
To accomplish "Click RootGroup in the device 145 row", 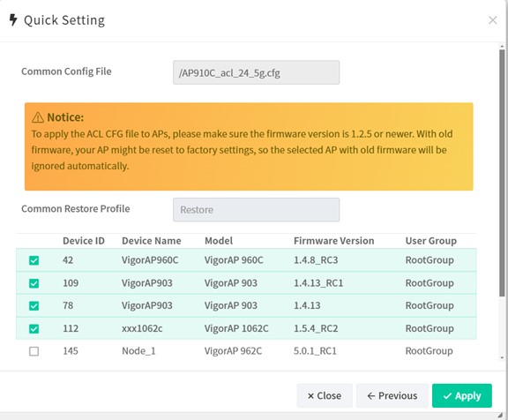I will click(429, 351).
